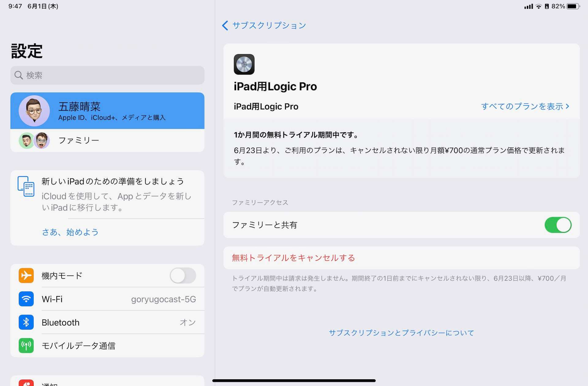Tap the home indicator bar
The height and width of the screenshot is (386, 588).
[x=294, y=381]
